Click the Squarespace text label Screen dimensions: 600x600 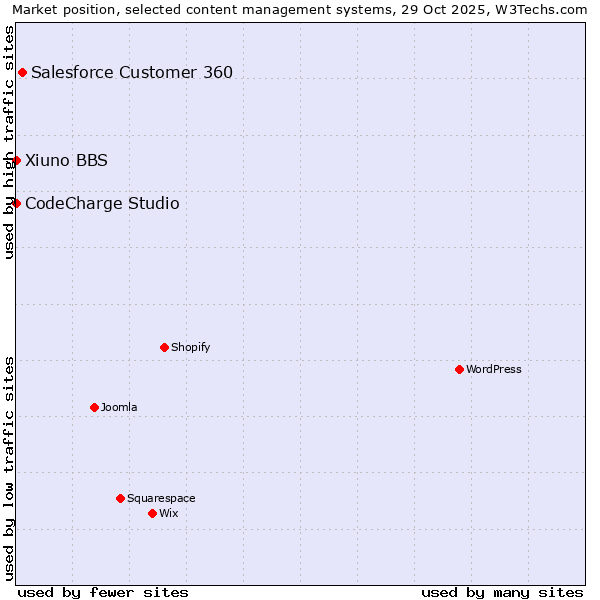pyautogui.click(x=161, y=498)
